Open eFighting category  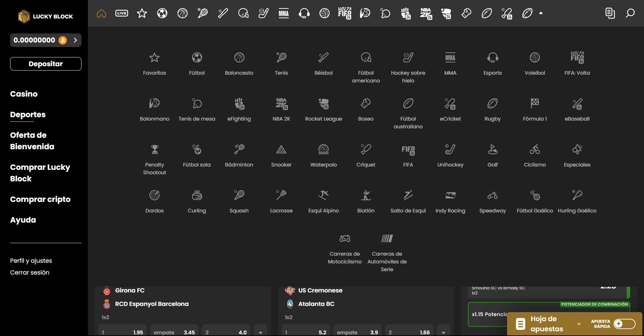click(239, 110)
